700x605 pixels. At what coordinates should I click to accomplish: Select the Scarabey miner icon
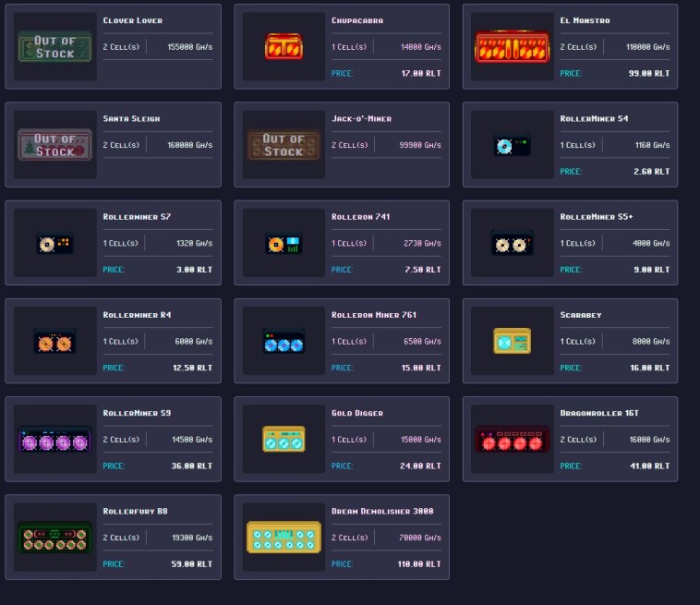(x=512, y=341)
